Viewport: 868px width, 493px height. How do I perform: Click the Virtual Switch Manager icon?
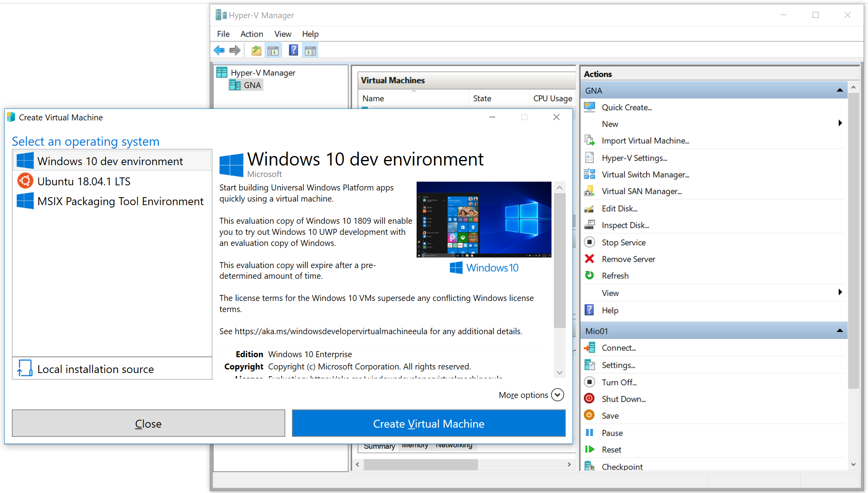(x=589, y=174)
